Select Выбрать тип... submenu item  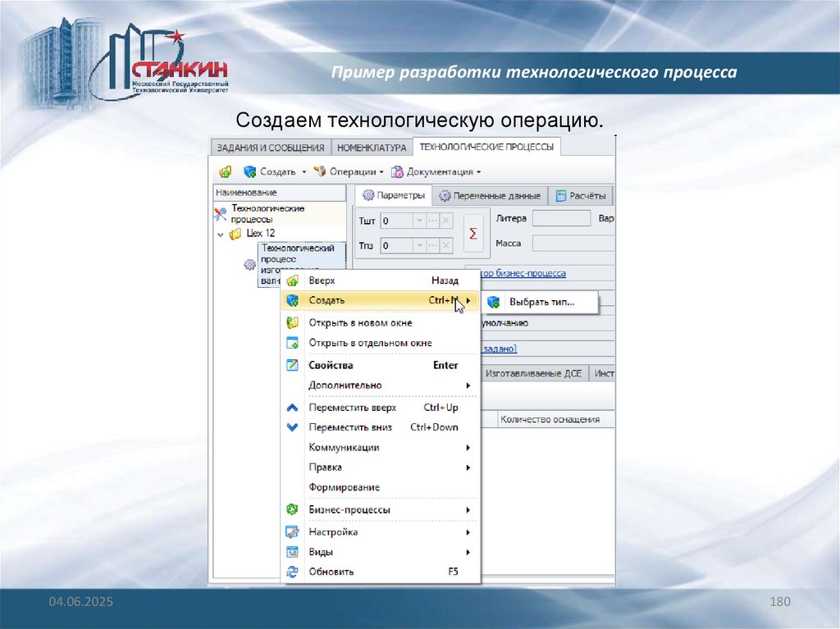[x=540, y=302]
